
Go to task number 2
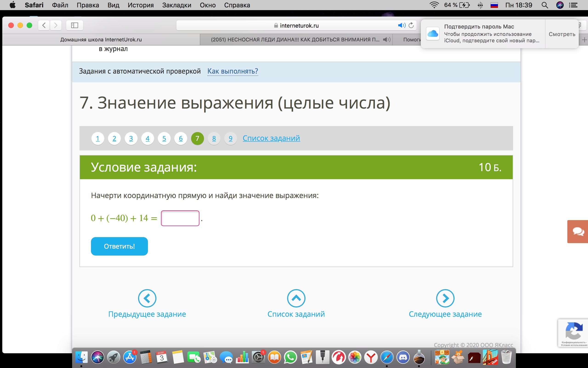pos(114,138)
